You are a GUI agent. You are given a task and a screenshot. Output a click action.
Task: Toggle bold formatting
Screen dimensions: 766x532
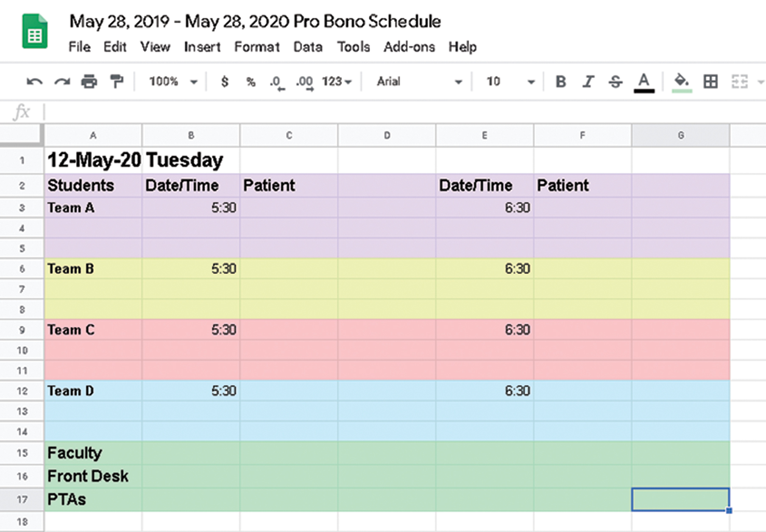coord(560,81)
